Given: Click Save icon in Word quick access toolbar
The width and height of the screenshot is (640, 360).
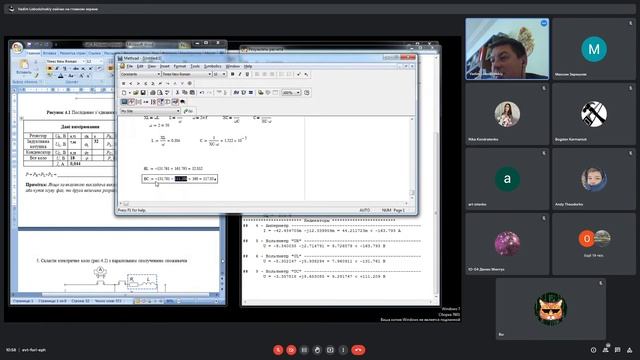Looking at the screenshot, I should click(x=29, y=44).
